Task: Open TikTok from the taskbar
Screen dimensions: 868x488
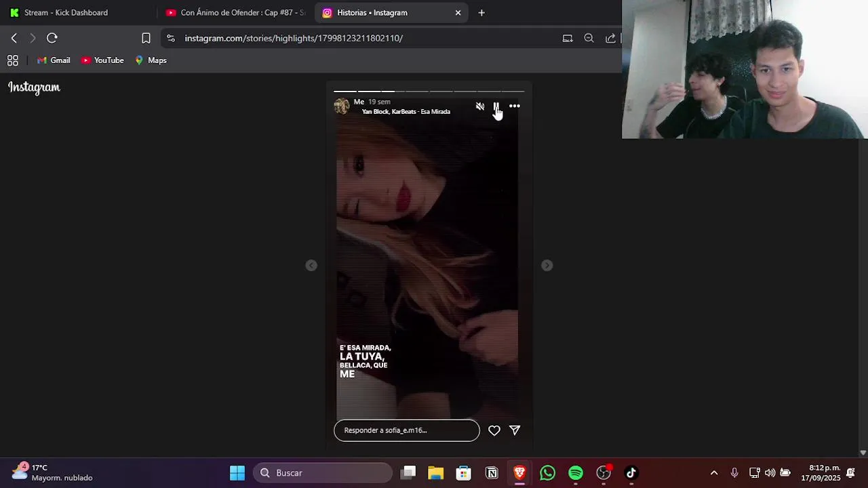Action: (x=631, y=473)
